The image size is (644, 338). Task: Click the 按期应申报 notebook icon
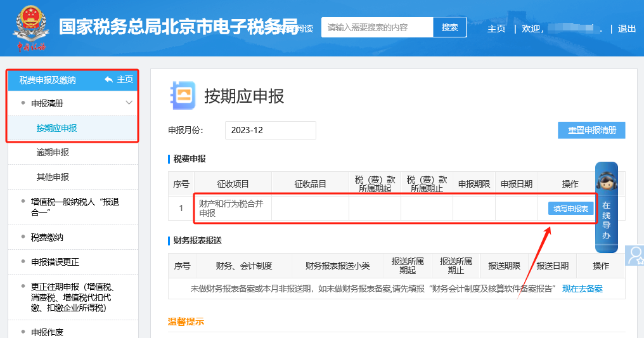[x=183, y=95]
